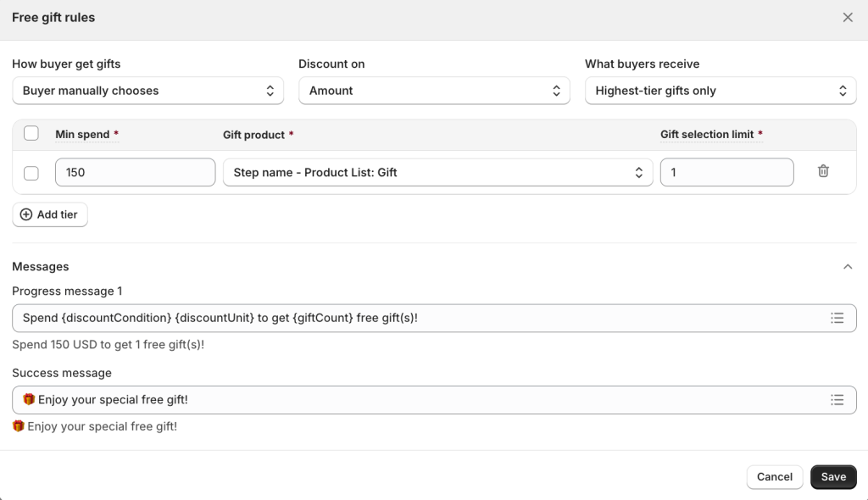
Task: Open What buyers receive dropdown
Action: [x=721, y=91]
